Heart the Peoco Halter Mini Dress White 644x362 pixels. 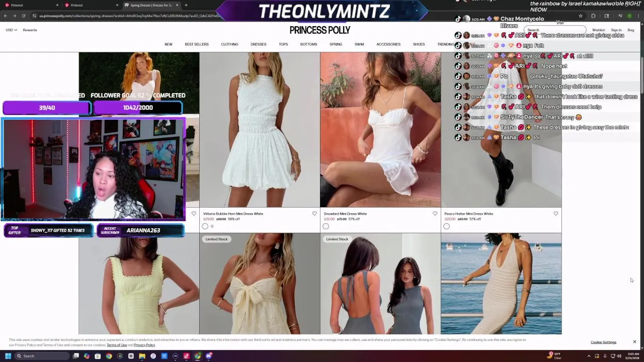pyautogui.click(x=556, y=214)
